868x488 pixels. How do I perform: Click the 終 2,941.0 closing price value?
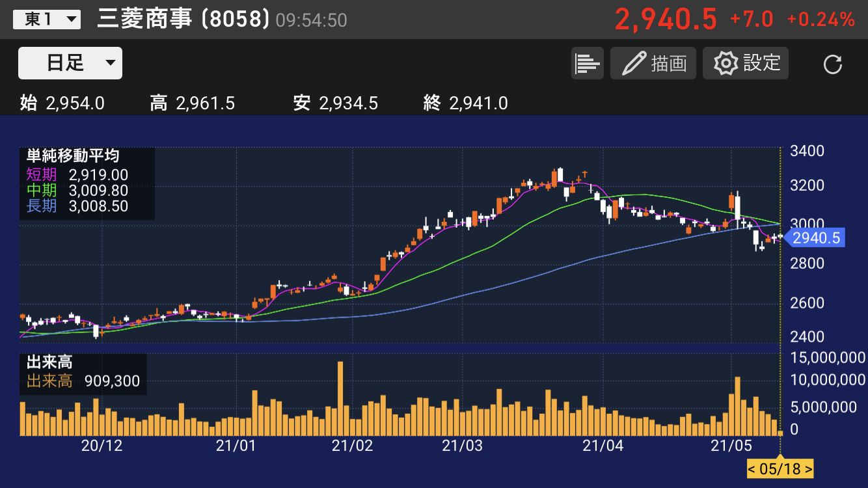(478, 103)
